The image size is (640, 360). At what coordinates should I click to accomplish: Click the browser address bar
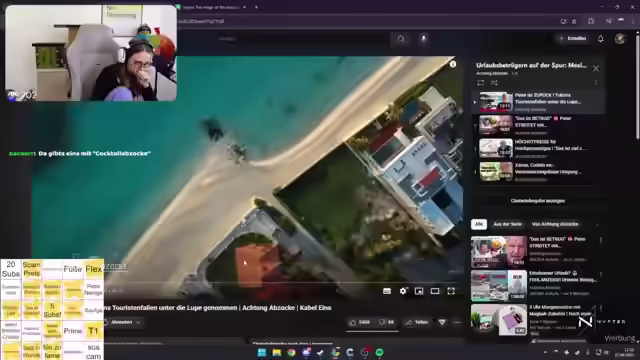tap(367, 21)
